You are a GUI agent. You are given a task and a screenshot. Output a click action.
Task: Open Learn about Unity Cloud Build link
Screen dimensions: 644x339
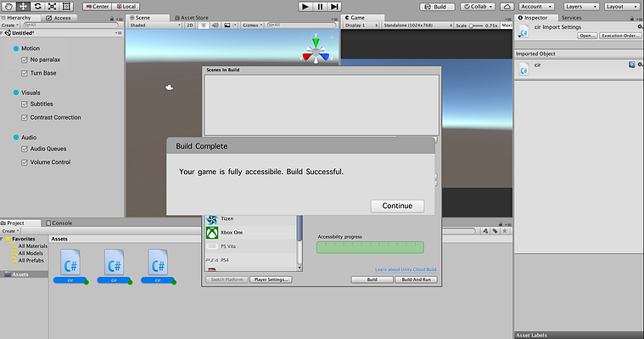(x=406, y=269)
